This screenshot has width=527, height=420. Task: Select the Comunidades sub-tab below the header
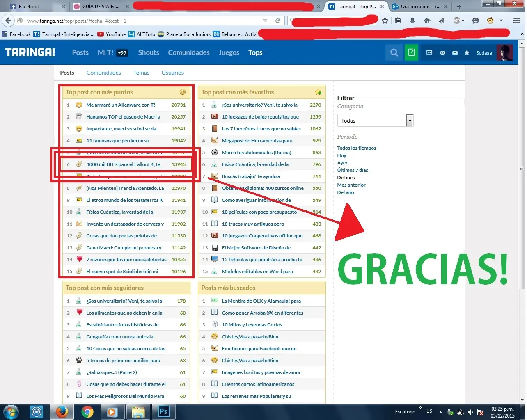point(104,73)
